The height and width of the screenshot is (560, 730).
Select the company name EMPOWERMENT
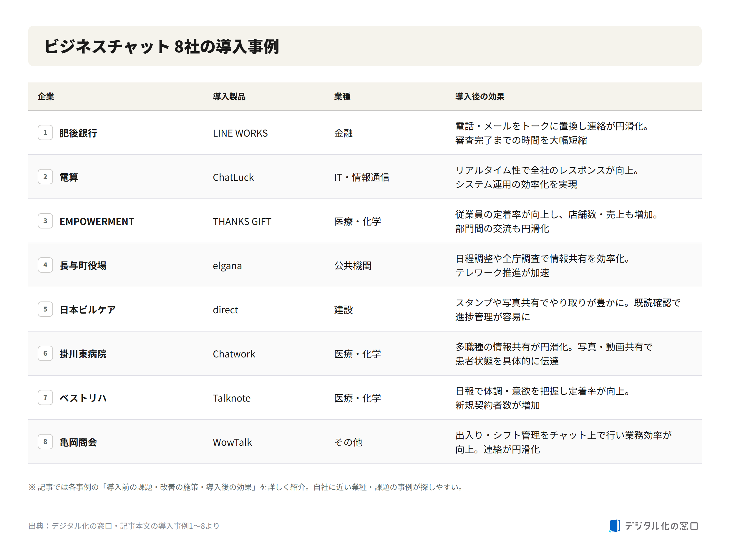click(x=97, y=221)
